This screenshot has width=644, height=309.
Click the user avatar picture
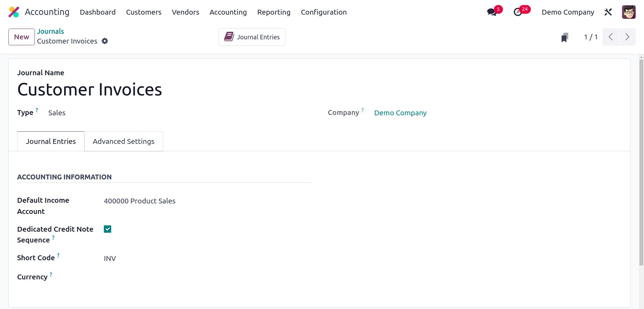point(629,12)
